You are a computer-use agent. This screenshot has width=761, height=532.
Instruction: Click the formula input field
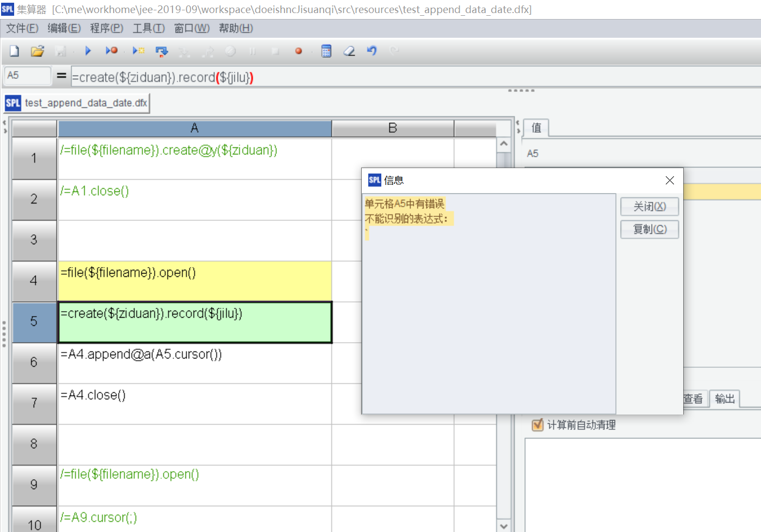tap(413, 77)
